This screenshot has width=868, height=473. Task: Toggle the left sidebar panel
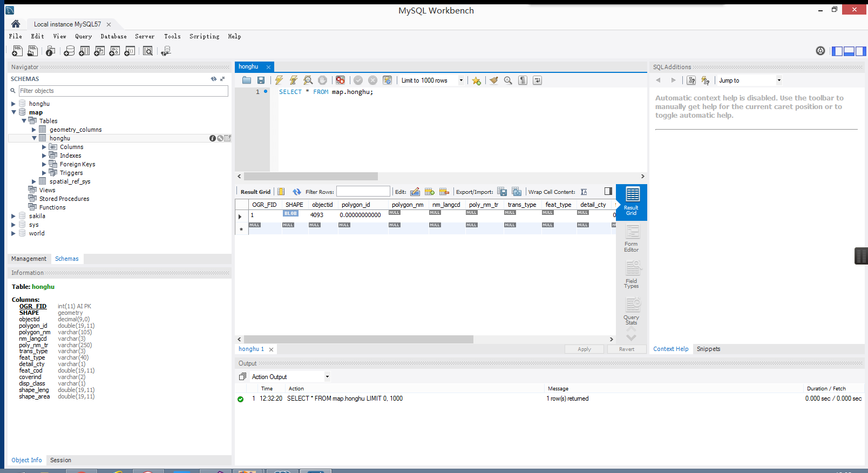click(837, 51)
